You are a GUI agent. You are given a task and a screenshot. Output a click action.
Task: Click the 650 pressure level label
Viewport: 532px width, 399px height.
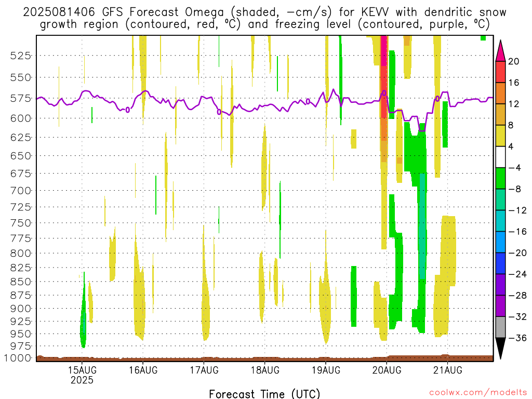point(21,156)
